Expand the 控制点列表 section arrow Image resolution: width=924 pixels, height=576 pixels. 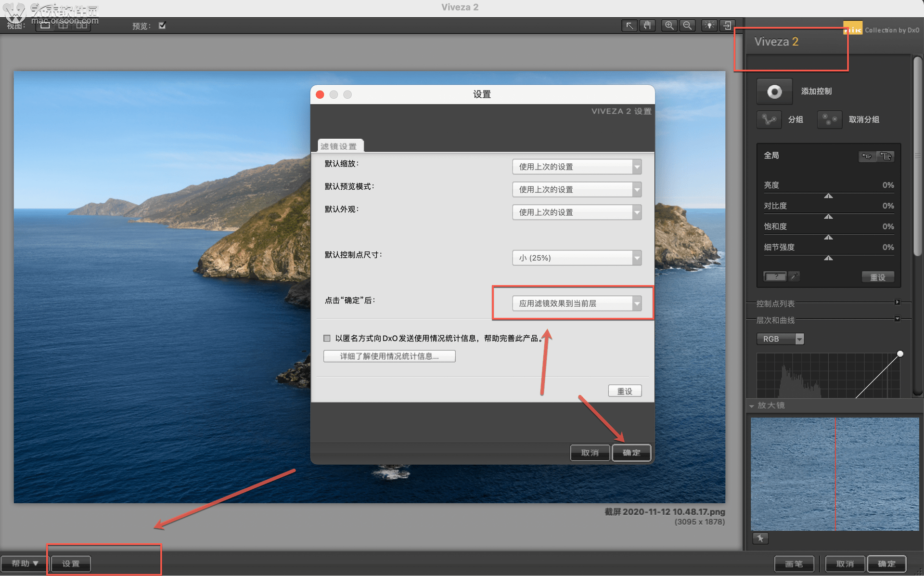[x=897, y=302]
